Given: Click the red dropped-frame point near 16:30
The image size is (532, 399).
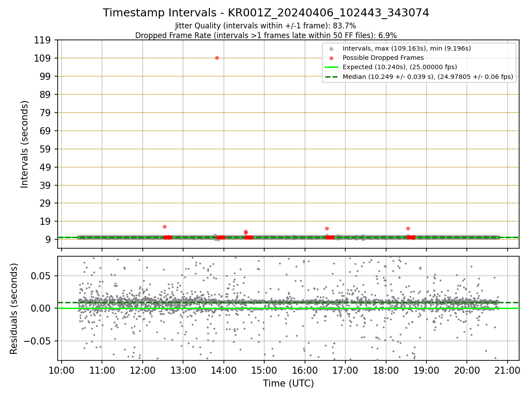Looking at the screenshot, I should 327,228.
